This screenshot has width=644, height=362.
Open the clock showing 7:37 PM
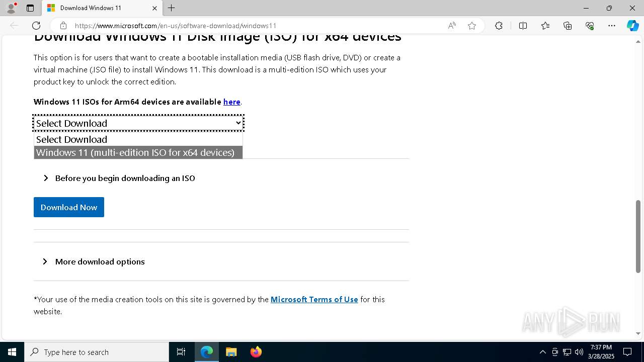point(601,352)
